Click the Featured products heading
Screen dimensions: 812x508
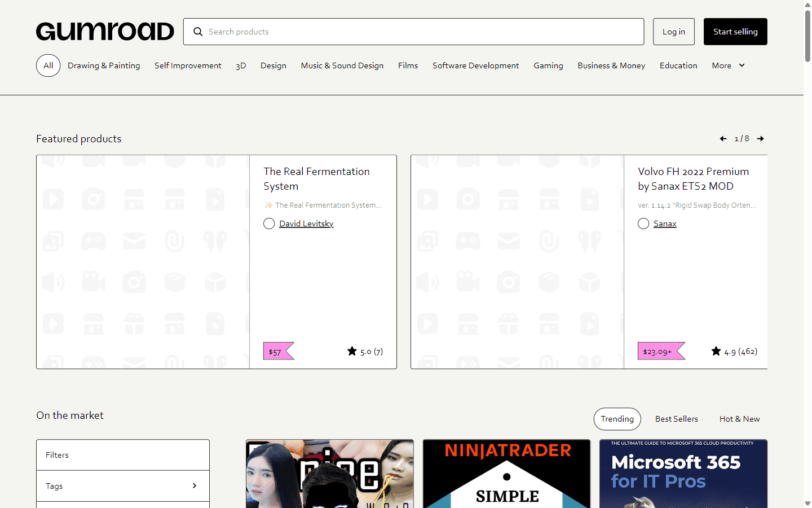79,139
